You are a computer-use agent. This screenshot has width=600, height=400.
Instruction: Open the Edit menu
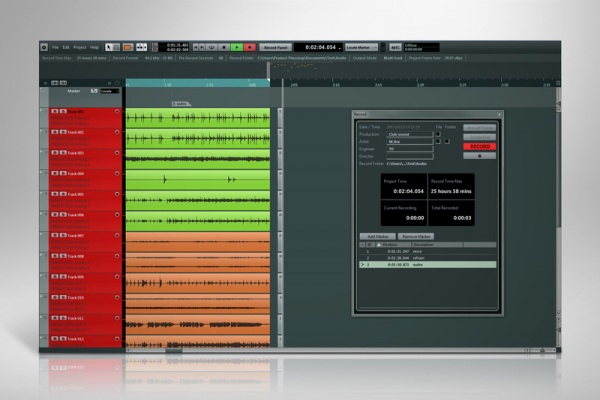[66, 47]
